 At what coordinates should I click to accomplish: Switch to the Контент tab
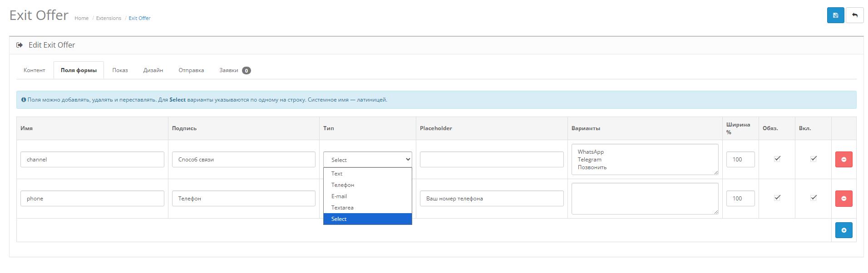click(x=35, y=70)
